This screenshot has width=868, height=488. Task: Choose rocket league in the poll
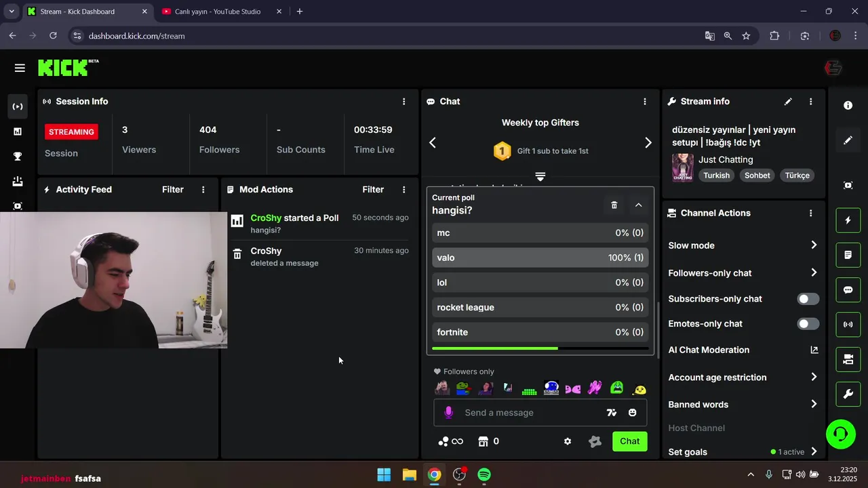[540, 307]
